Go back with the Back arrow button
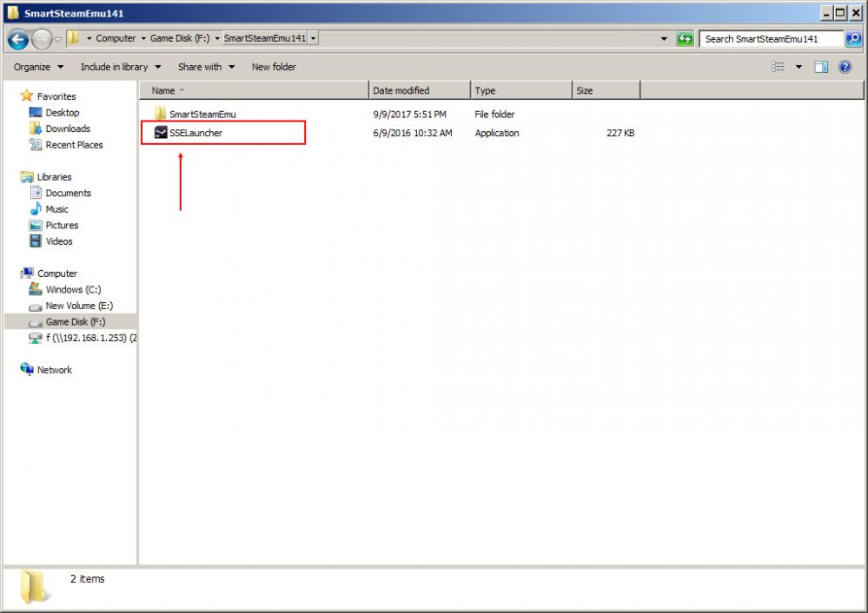The width and height of the screenshot is (868, 613). point(17,39)
